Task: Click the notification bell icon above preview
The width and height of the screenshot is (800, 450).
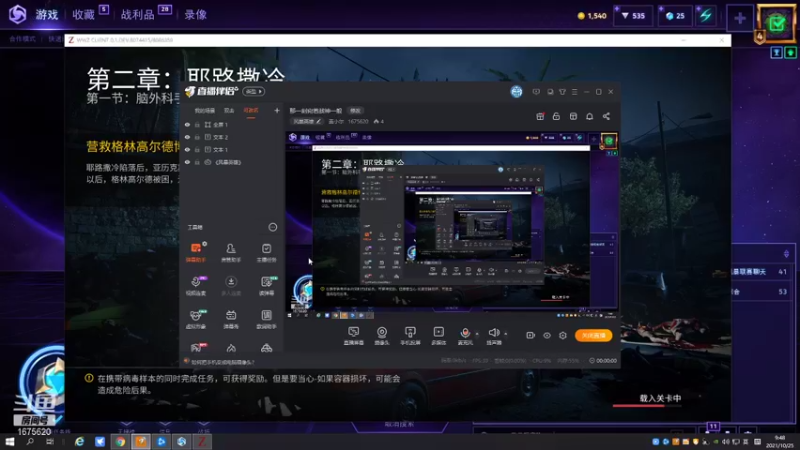Action: click(x=589, y=116)
